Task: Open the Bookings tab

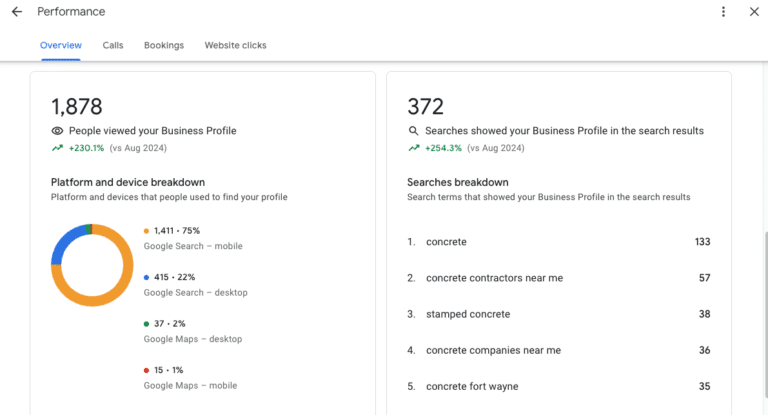Action: [164, 45]
